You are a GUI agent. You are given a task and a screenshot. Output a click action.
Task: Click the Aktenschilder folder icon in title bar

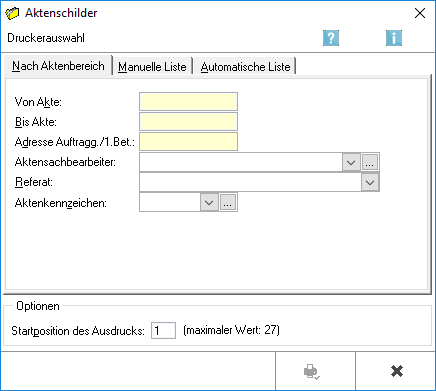pyautogui.click(x=12, y=13)
